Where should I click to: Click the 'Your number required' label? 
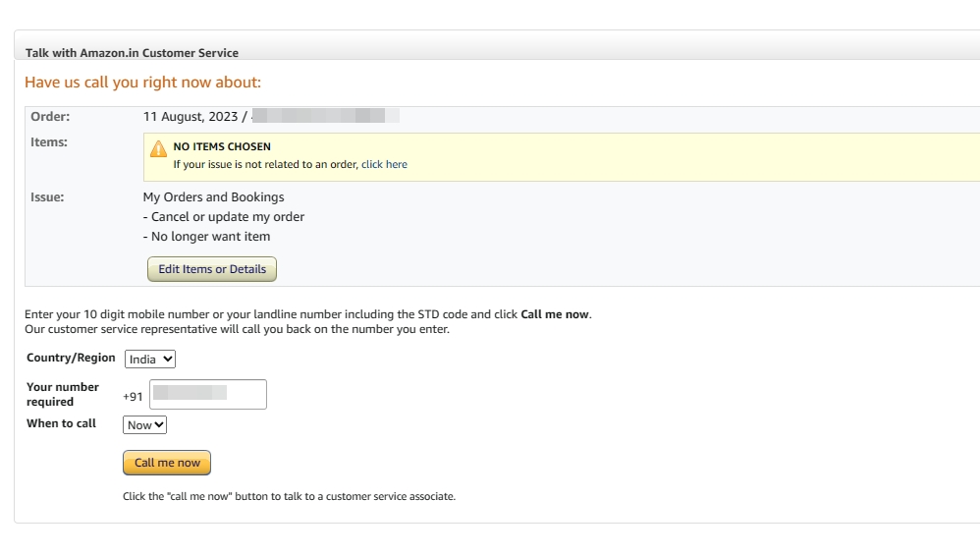coord(63,394)
